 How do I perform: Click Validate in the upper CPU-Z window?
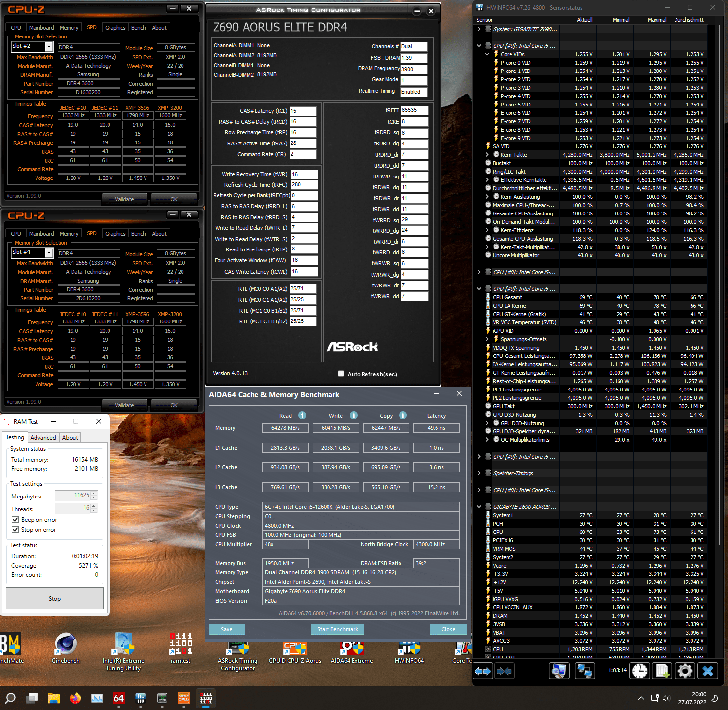point(124,199)
